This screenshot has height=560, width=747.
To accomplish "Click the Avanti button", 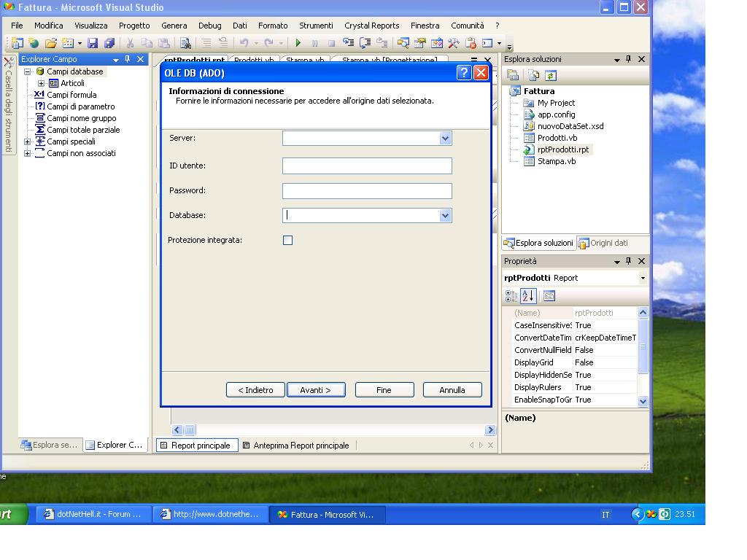I will (x=316, y=390).
